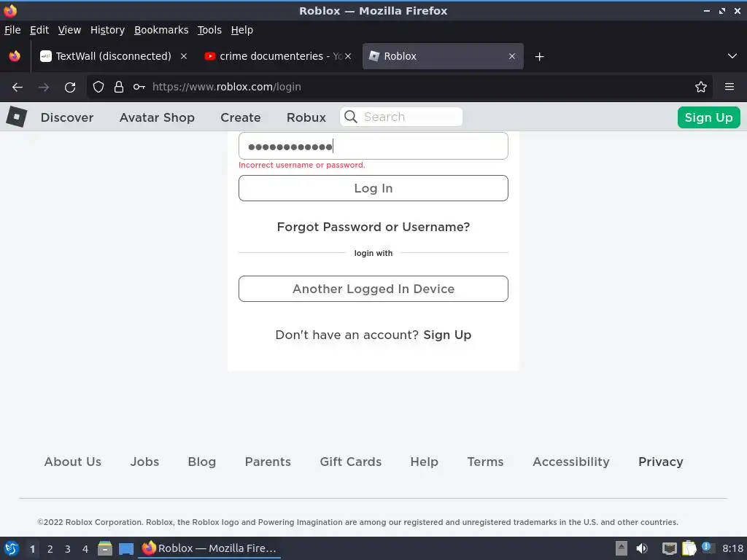The height and width of the screenshot is (560, 747).
Task: Open the taskbar start menu icon
Action: 12,548
